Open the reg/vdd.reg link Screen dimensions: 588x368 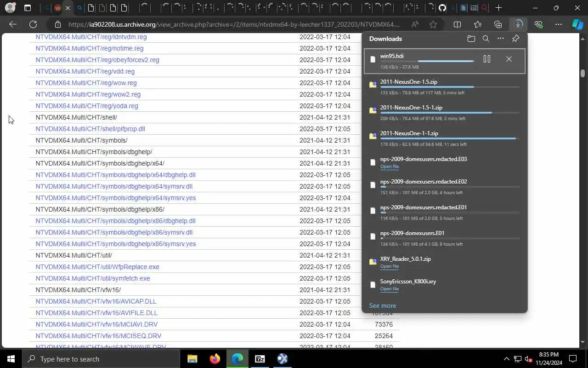[x=85, y=71]
